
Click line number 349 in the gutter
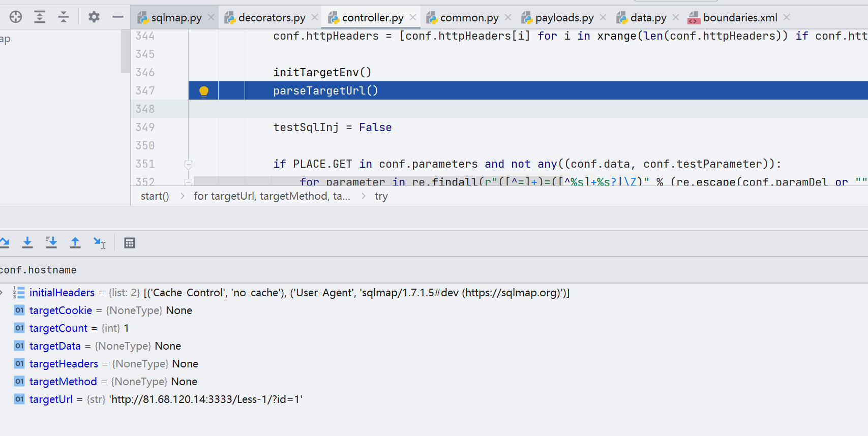pyautogui.click(x=145, y=128)
